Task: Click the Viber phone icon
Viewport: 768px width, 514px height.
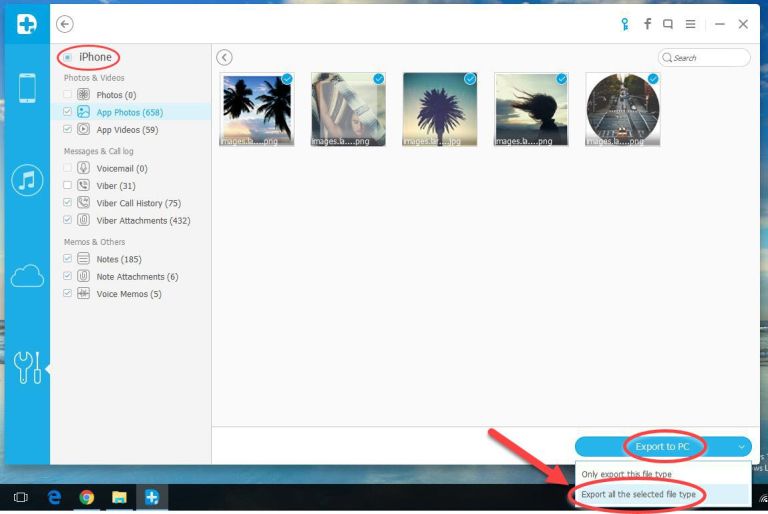Action: pyautogui.click(x=83, y=185)
